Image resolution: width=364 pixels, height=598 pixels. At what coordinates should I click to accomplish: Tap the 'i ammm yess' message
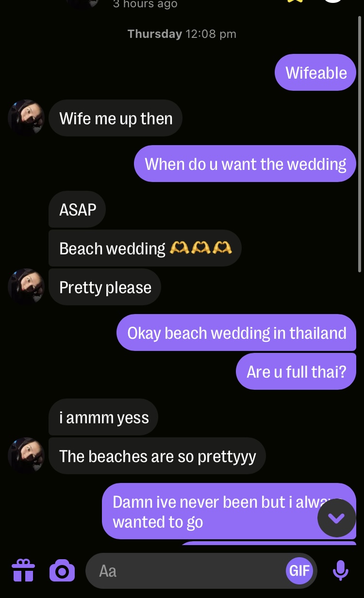tap(103, 417)
